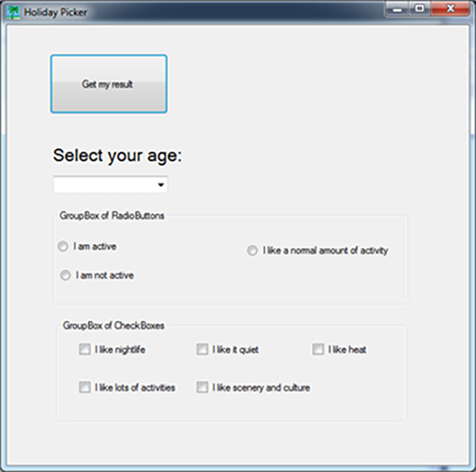Click the GroupBox of RadioButtons caption
Image resolution: width=476 pixels, height=472 pixels.
tap(112, 216)
